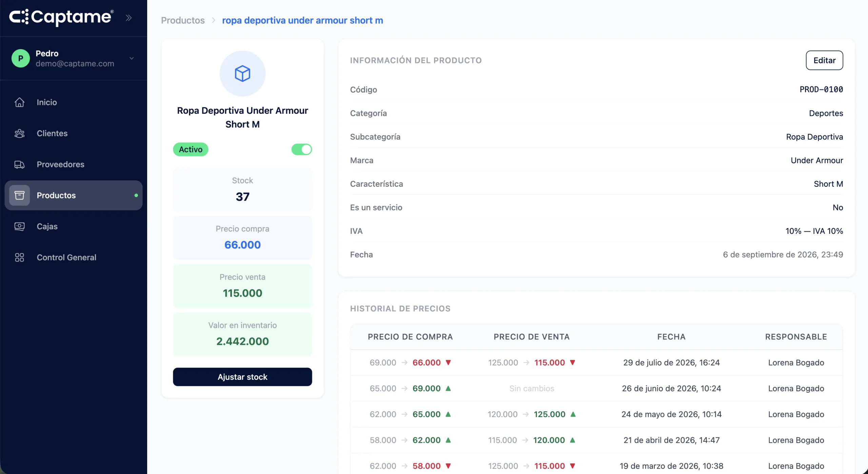Click the Es un servicio value No
The height and width of the screenshot is (474, 868).
point(838,207)
